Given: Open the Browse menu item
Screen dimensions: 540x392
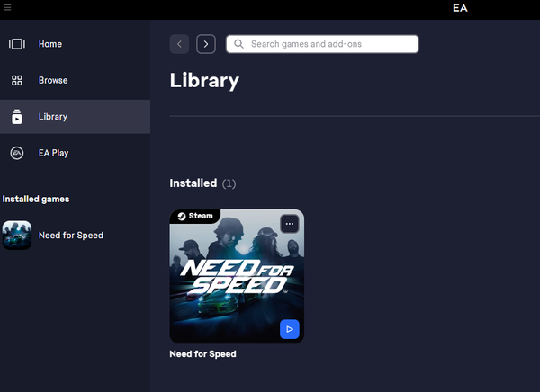Looking at the screenshot, I should 75,80.
